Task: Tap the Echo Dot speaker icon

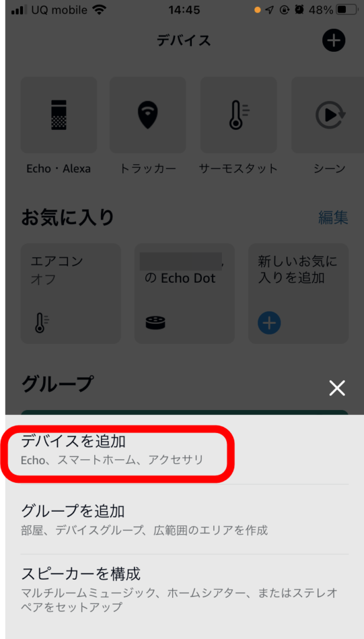Action: coord(156,323)
